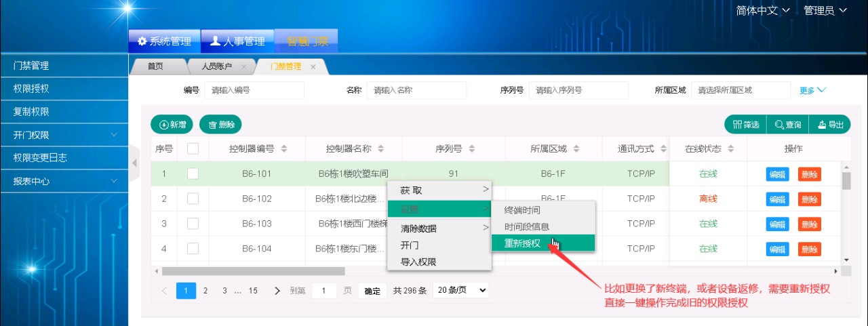Check the row B6-102 checkbox
Screen dimensions: 868x326
tap(193, 199)
